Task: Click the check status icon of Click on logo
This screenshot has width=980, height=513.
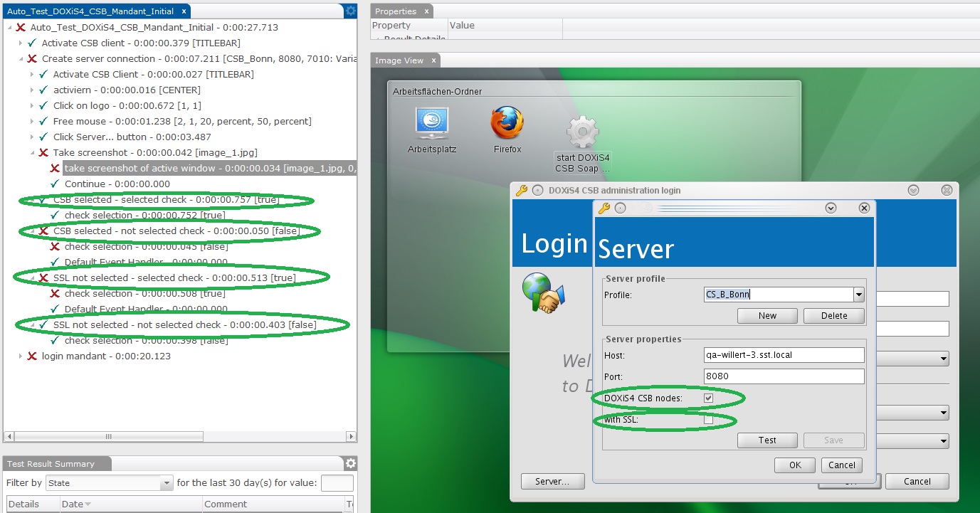Action: 43,105
